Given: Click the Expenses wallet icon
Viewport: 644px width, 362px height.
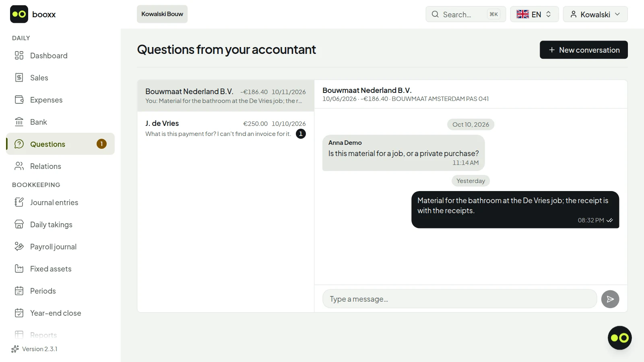Looking at the screenshot, I should (19, 100).
